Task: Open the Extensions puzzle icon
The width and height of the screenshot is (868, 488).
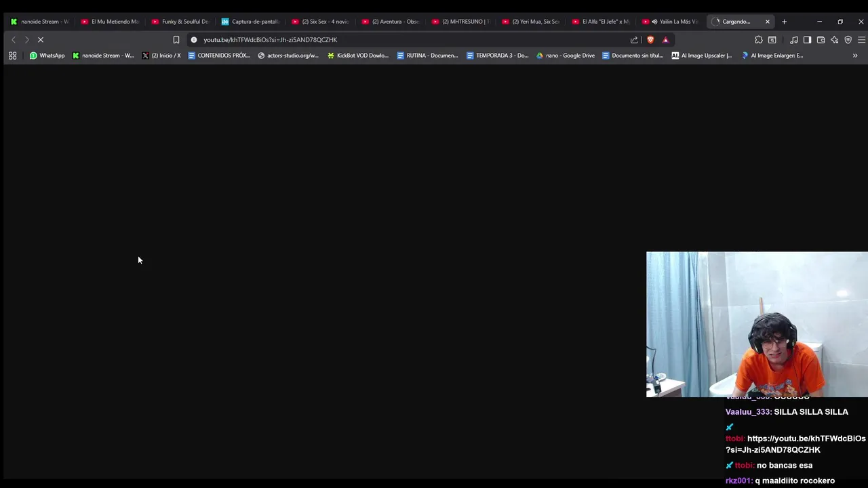Action: coord(759,40)
